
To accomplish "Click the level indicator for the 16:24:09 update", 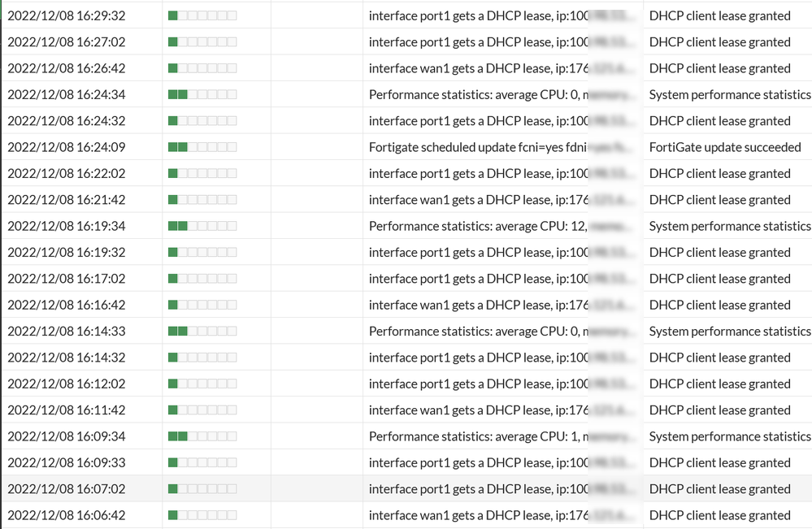I will tap(202, 147).
